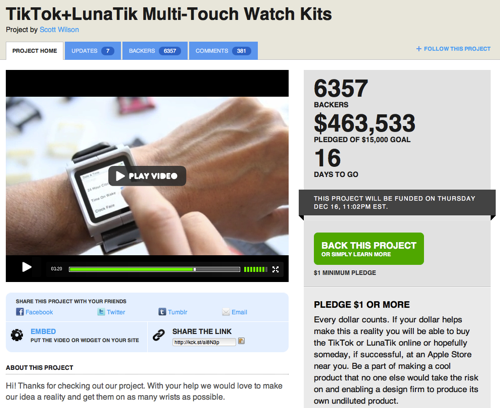The height and width of the screenshot is (408, 500).
Task: Click the play icon in the video control bar
Action: 26,267
